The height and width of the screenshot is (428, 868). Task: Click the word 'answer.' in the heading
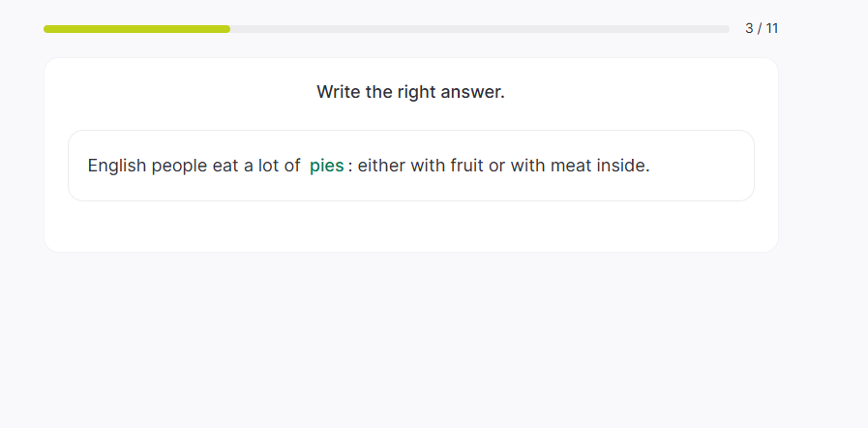[474, 92]
